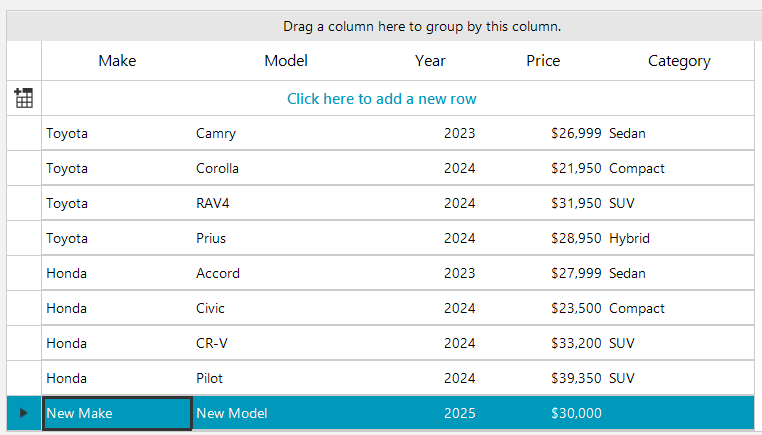This screenshot has width=762, height=435.
Task: Click the new row grid icon
Action: coord(24,98)
